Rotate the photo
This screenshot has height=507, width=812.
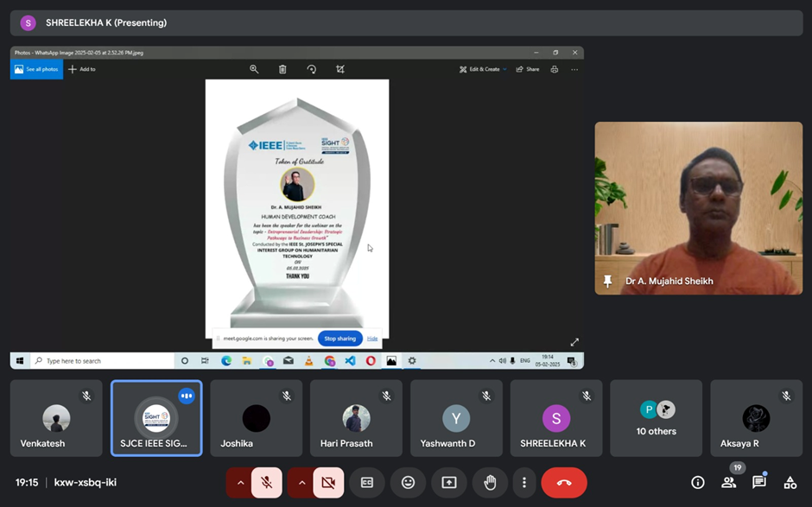pyautogui.click(x=311, y=69)
